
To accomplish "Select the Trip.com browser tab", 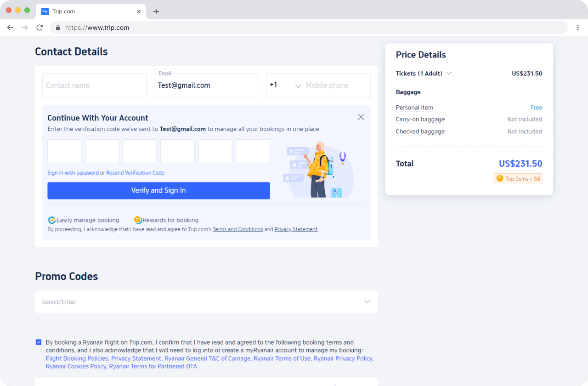I will click(90, 11).
